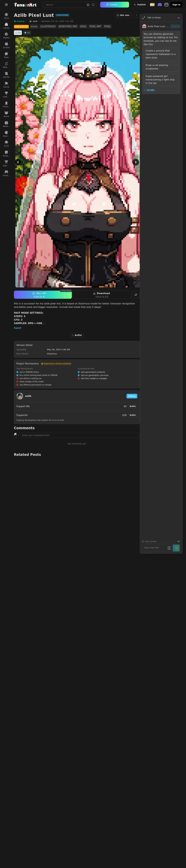Focus the Search input field
The width and height of the screenshot is (186, 868).
[x=65, y=5]
